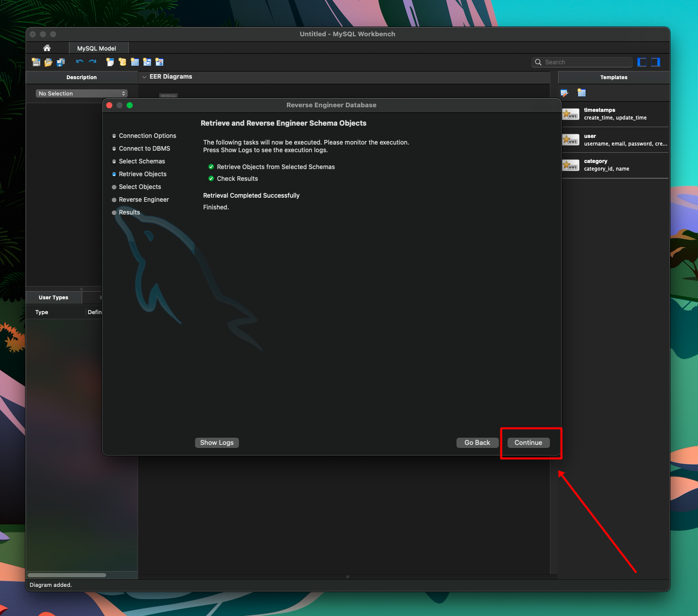
Task: Click 'Finished.' status text
Action: (216, 207)
